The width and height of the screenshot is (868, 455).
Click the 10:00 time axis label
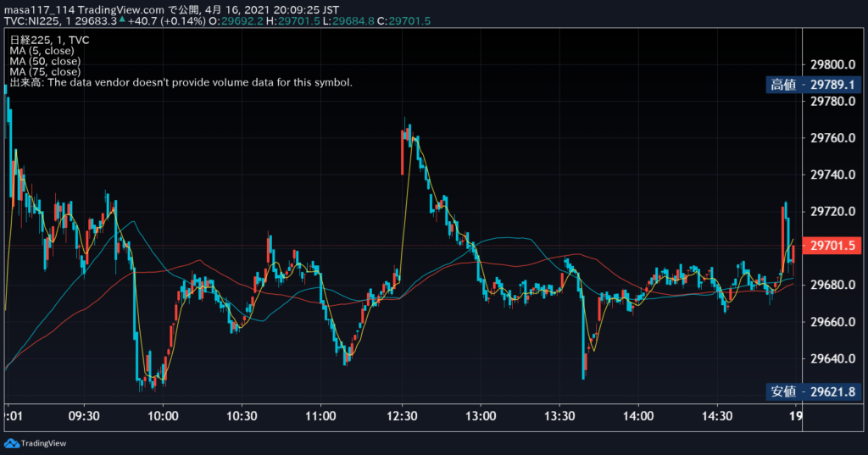click(x=163, y=416)
